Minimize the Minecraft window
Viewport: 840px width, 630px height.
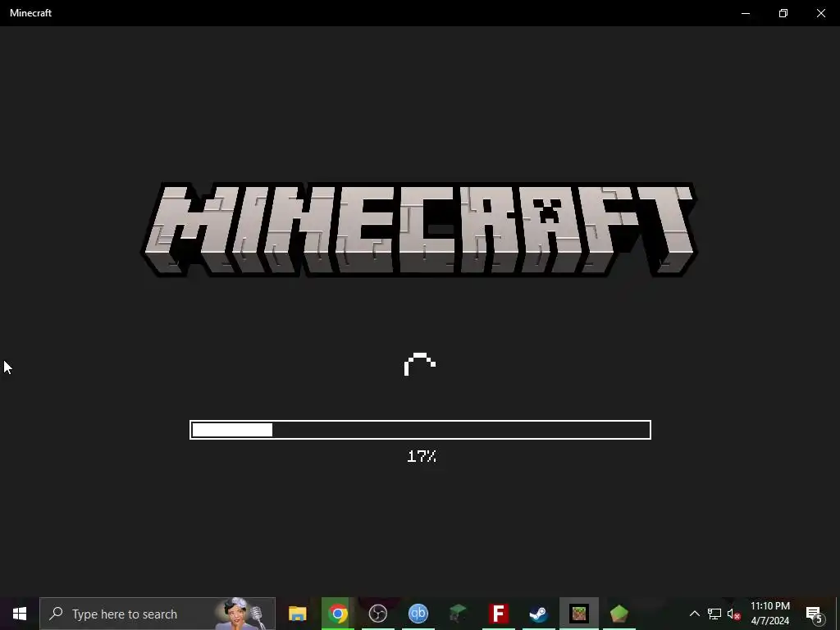(x=745, y=13)
